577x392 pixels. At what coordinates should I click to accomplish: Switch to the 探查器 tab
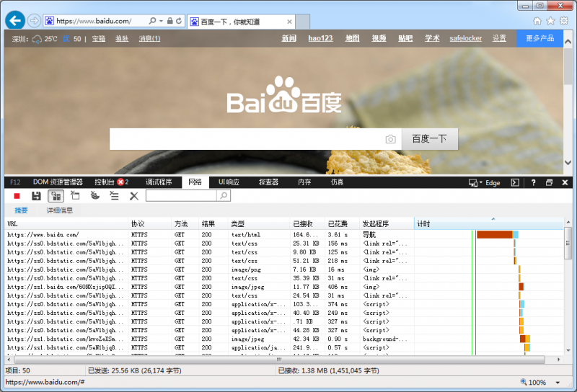coord(268,182)
